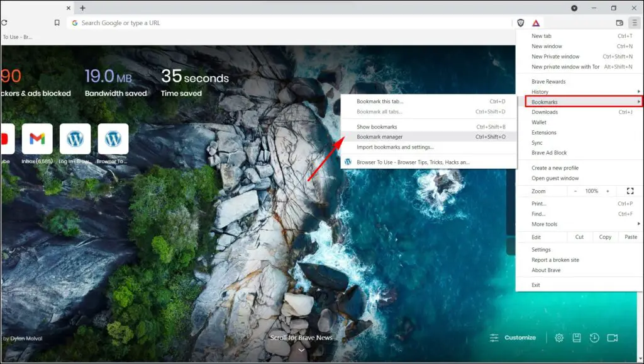Open the Browser To Use WordPress tile

click(113, 139)
